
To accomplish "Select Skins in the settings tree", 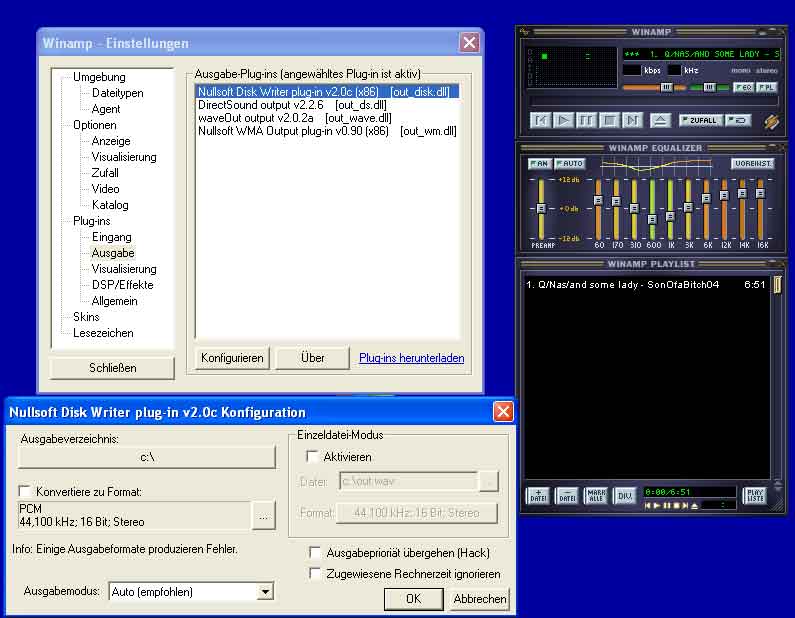I will pyautogui.click(x=86, y=317).
